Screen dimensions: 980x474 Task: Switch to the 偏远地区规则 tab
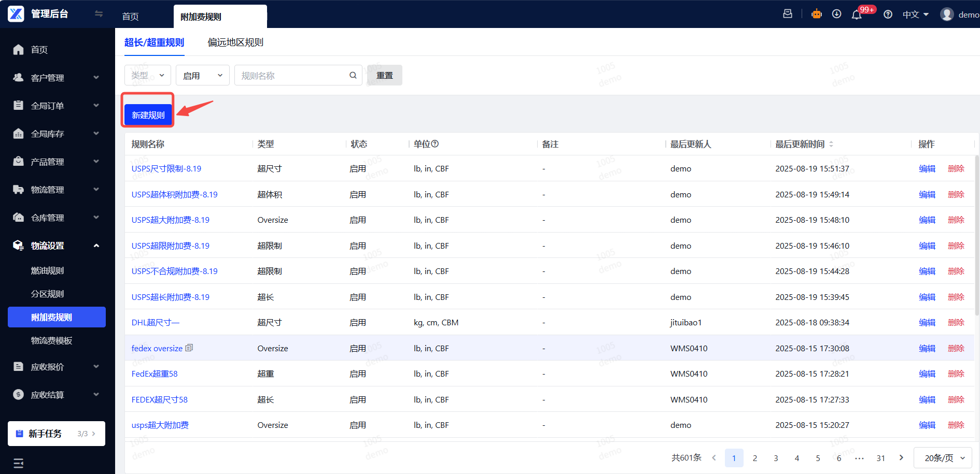(x=235, y=42)
